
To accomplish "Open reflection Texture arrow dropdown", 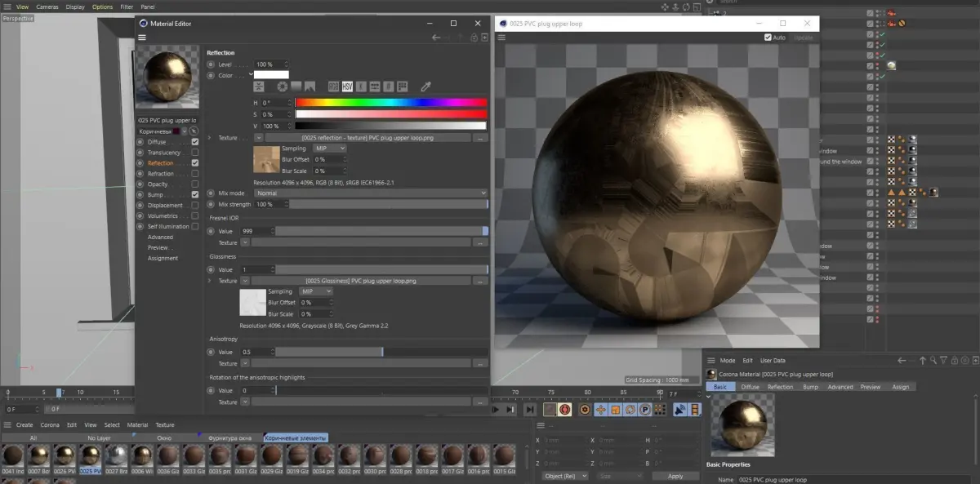I will (259, 138).
